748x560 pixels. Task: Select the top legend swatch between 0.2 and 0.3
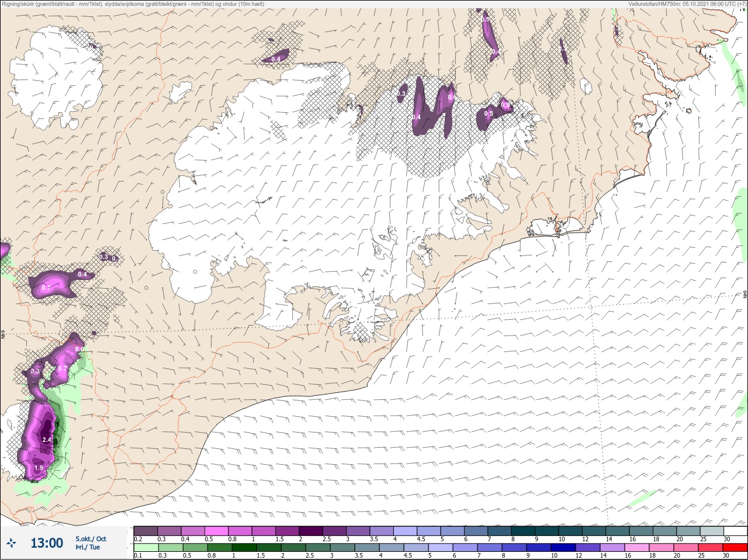pyautogui.click(x=146, y=531)
